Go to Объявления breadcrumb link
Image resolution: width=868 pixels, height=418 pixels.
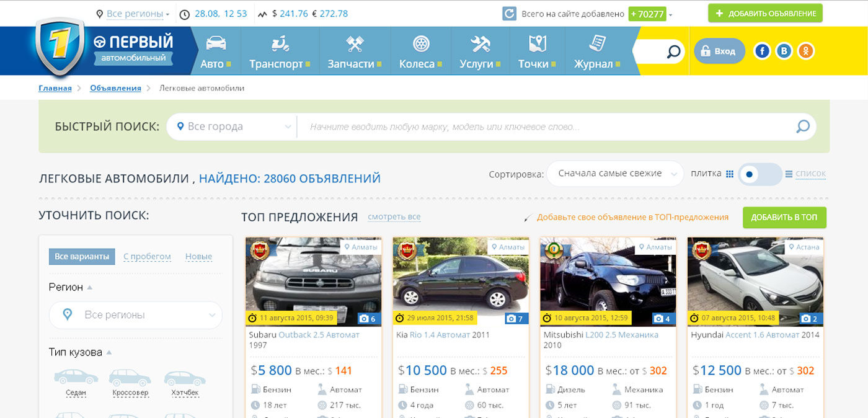coord(115,88)
